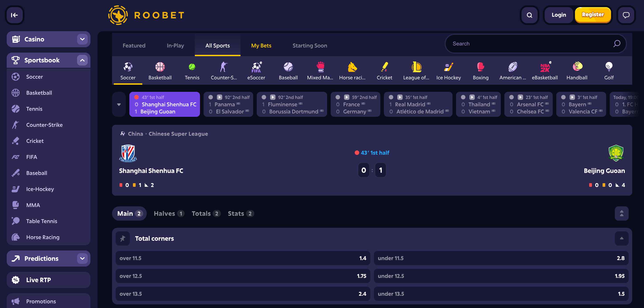The width and height of the screenshot is (644, 308).
Task: Open the Panama vs El Salvador match card
Action: click(228, 104)
